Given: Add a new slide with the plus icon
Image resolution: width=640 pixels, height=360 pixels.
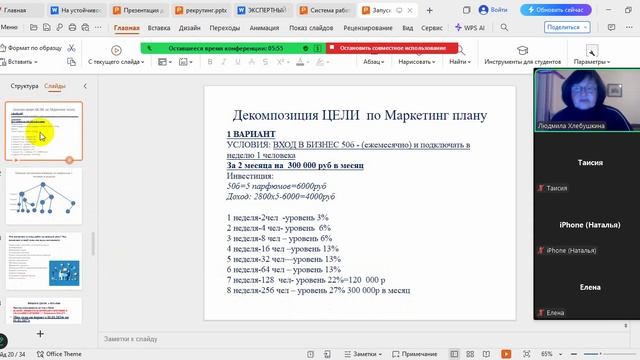Looking at the screenshot, I should (x=40, y=334).
